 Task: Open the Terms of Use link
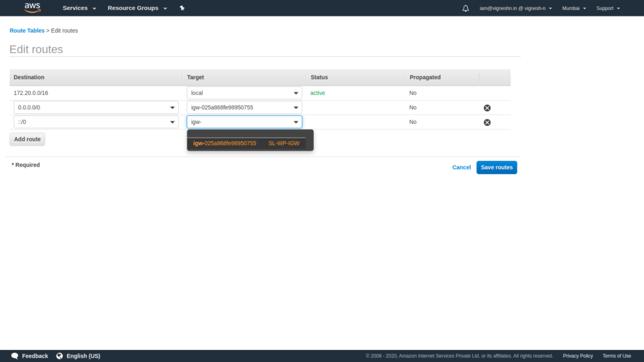pos(616,356)
